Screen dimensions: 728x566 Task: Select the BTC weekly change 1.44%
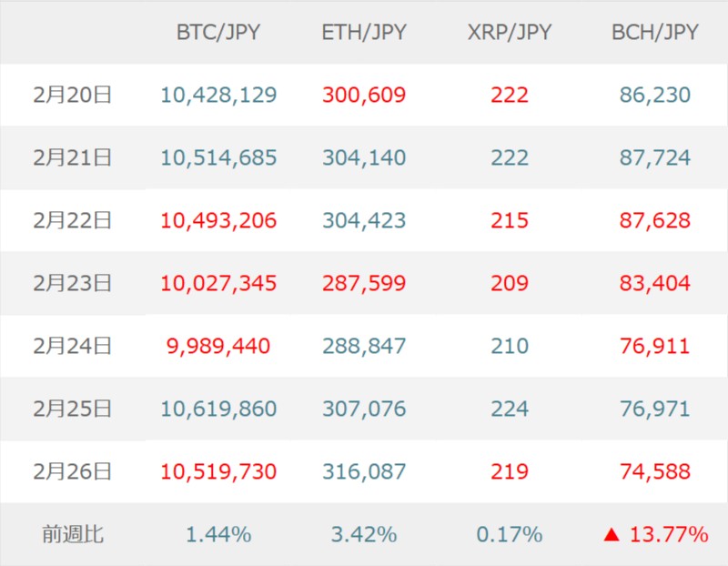click(218, 534)
